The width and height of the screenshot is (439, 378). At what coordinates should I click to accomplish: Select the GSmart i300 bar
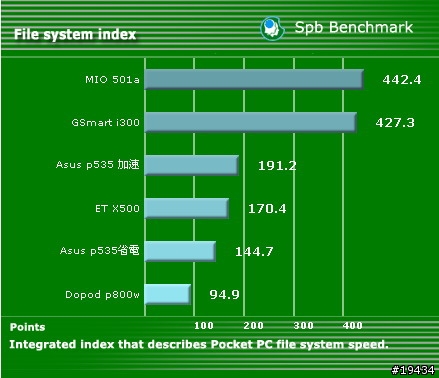pos(251,122)
